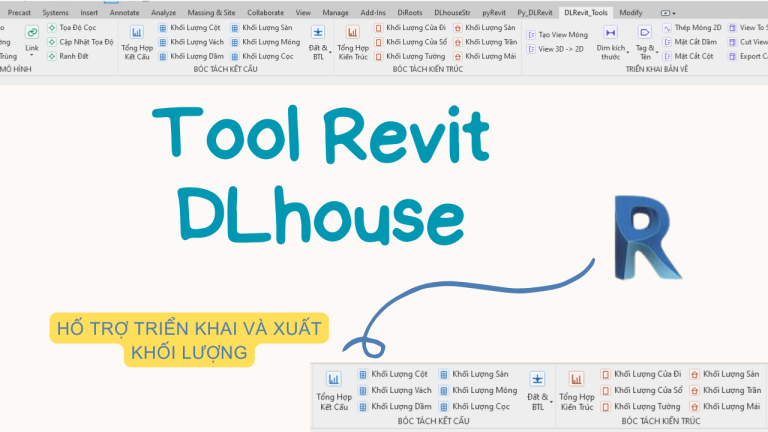The image size is (768, 432).
Task: Open Tổng Hợp Kiến Trúc in top ribbon
Action: click(353, 43)
